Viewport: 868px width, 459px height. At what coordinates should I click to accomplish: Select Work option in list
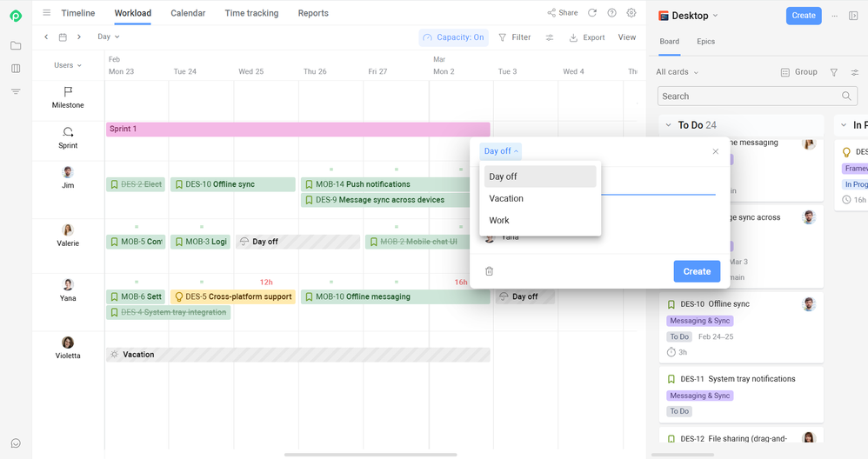(x=540, y=220)
